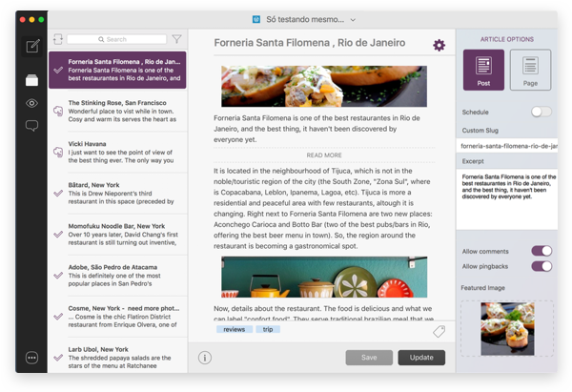Toggle the Schedule switch
Image resolution: width=572 pixels, height=392 pixels.
(541, 112)
